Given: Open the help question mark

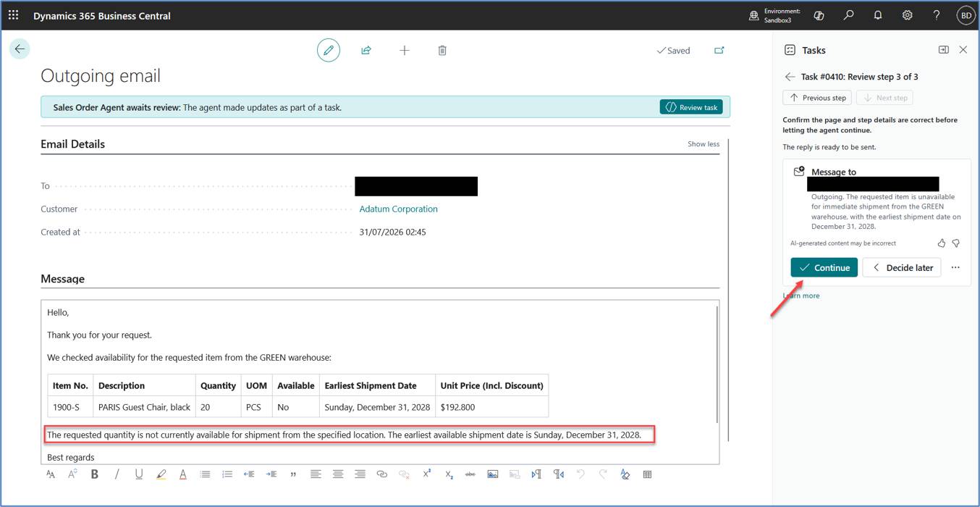Looking at the screenshot, I should coord(937,15).
